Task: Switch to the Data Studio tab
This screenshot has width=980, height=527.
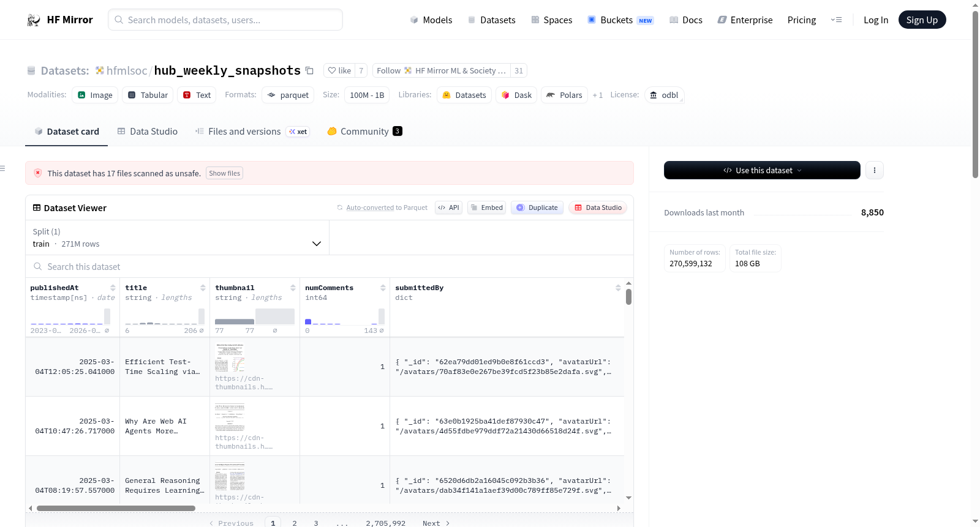Action: coord(148,131)
